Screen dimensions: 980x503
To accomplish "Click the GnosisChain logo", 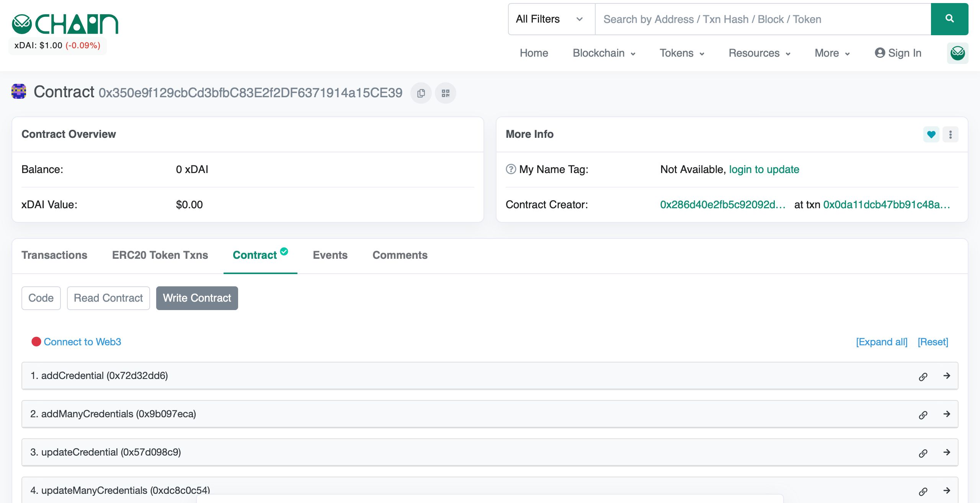I will click(x=65, y=24).
